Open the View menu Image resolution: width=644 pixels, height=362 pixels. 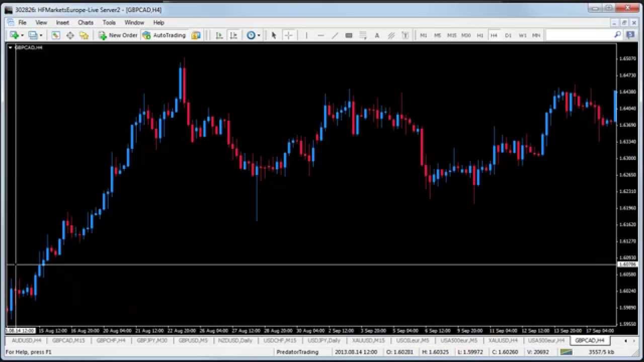(41, 23)
